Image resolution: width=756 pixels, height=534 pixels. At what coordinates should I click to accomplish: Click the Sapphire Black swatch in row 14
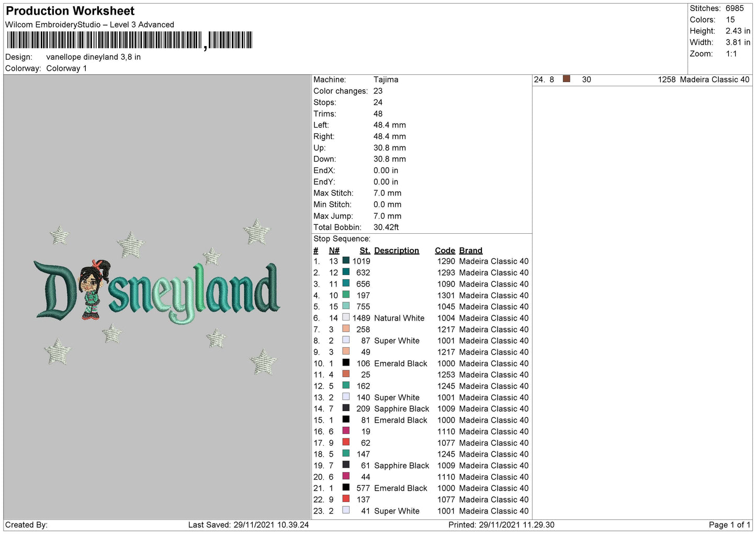[346, 408]
